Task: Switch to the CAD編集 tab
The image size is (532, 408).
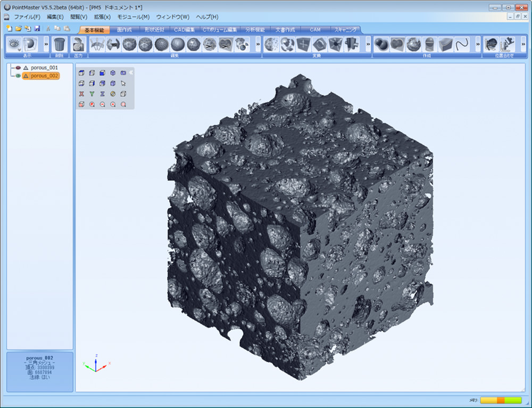Action: coord(184,30)
